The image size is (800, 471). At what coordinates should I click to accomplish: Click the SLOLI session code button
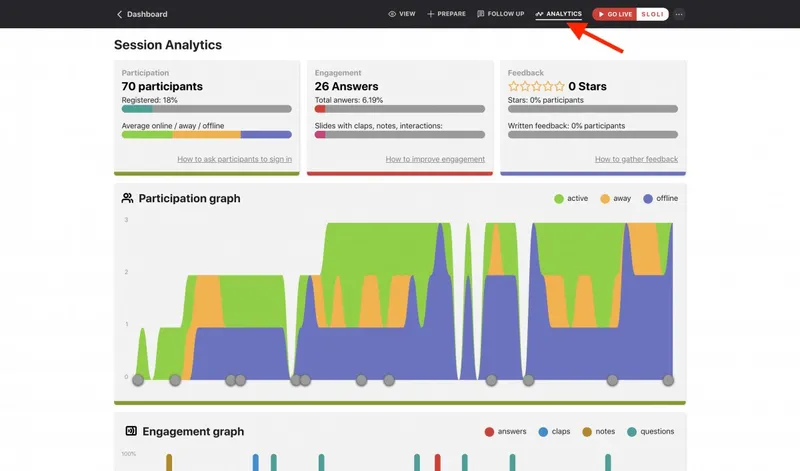(x=653, y=14)
